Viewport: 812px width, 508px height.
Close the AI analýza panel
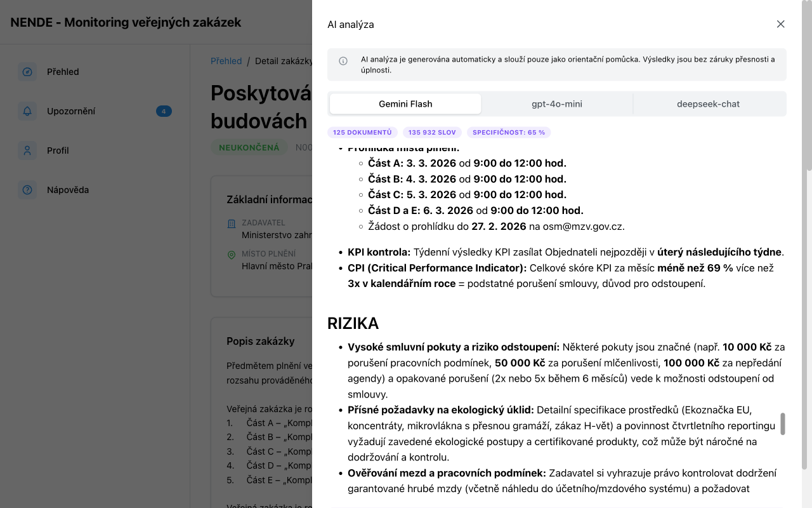click(780, 24)
